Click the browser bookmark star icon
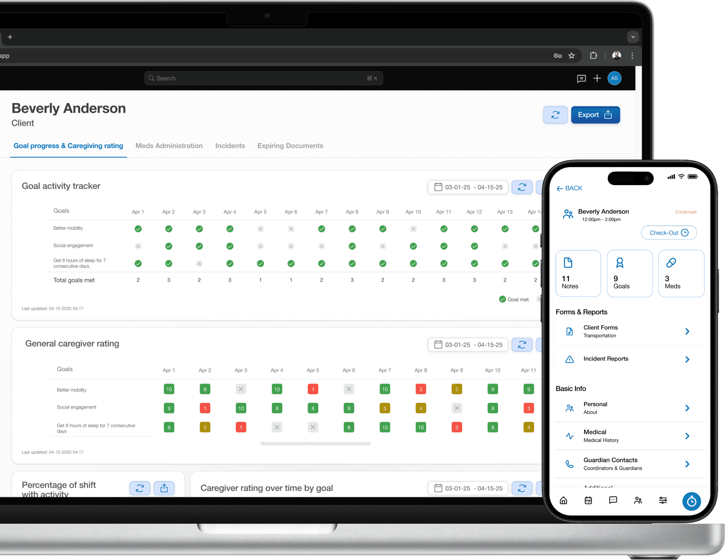 [571, 56]
